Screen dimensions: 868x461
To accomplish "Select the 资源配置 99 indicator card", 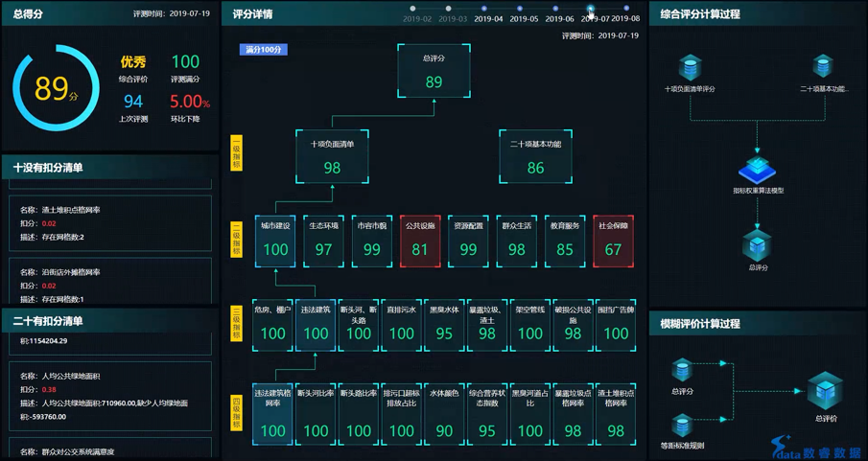I will [468, 242].
